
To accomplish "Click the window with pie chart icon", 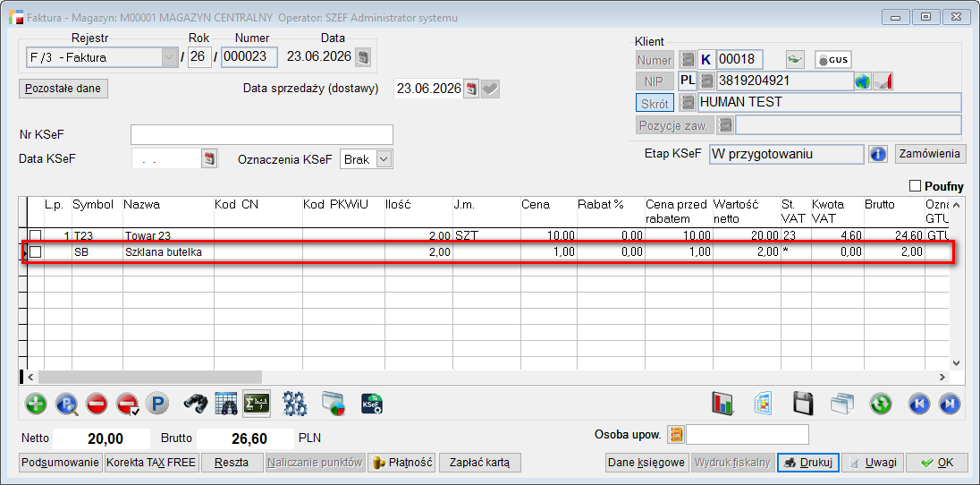I will point(334,404).
